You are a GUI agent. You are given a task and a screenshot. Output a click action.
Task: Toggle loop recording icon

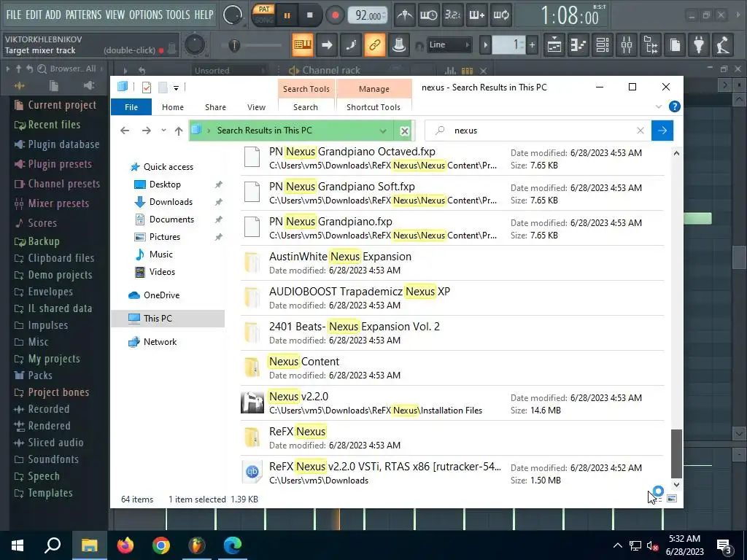point(500,15)
